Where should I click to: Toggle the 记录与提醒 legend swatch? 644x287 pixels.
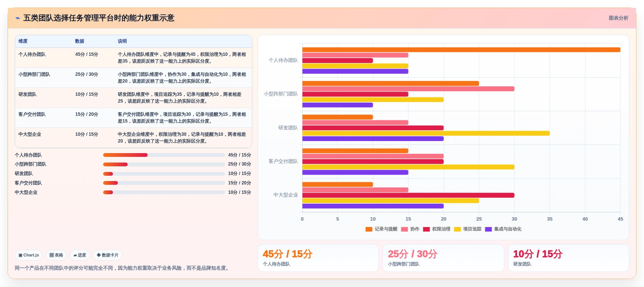pyautogui.click(x=369, y=229)
